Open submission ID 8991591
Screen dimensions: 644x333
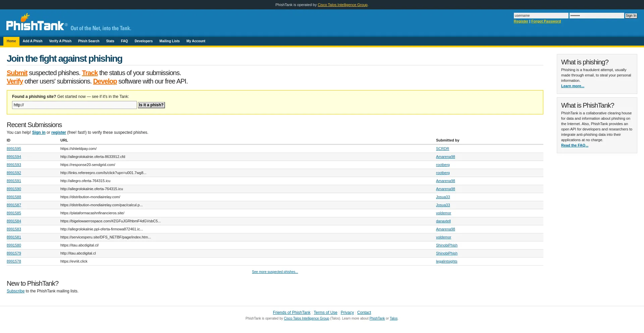tap(14, 181)
